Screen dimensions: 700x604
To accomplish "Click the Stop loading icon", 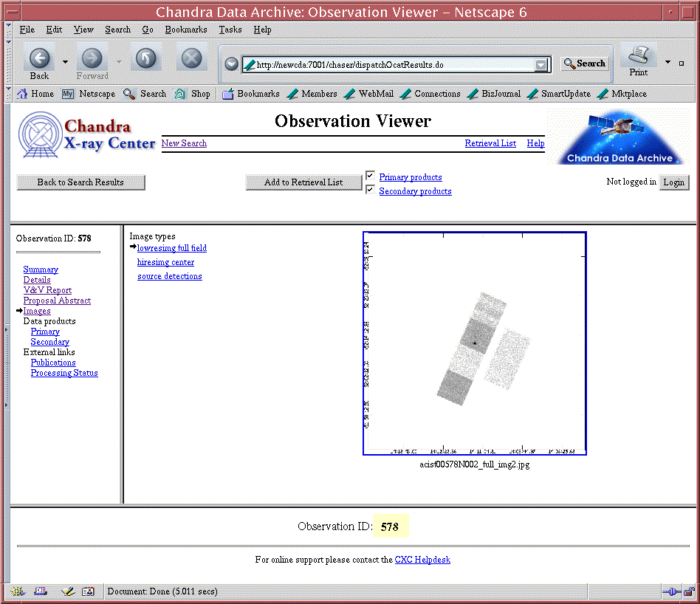I will [192, 59].
